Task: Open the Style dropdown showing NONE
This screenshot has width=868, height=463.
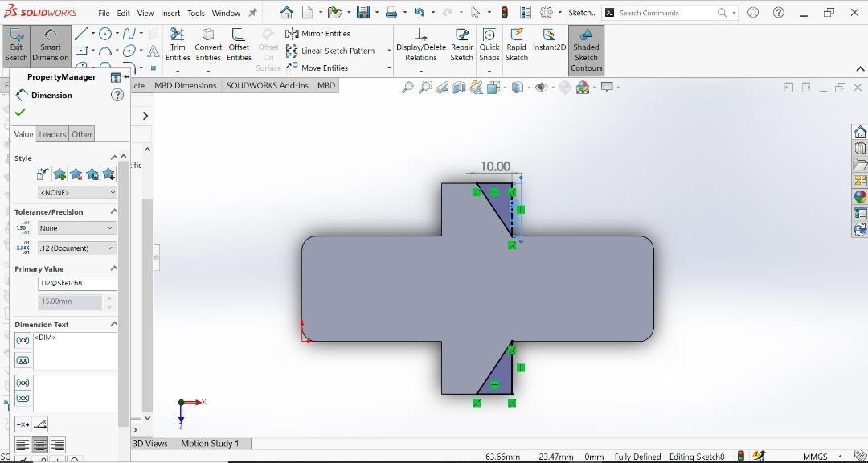Action: (x=76, y=191)
